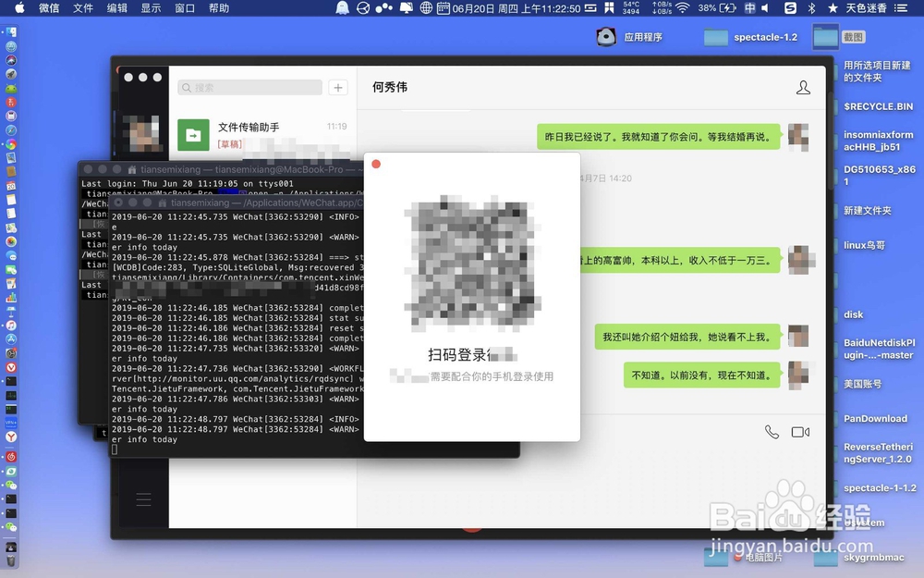Click the login QR code image
This screenshot has height=578, width=924.
pos(471,263)
